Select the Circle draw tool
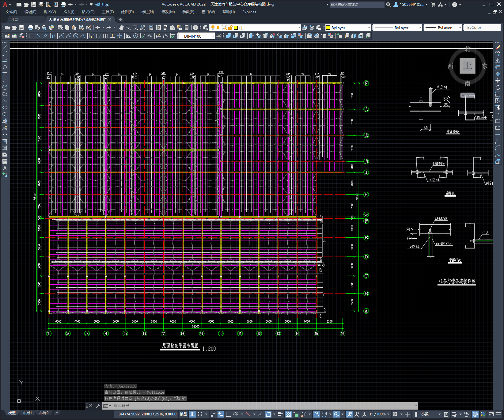Viewport: 504px width, 420px height. (5, 87)
